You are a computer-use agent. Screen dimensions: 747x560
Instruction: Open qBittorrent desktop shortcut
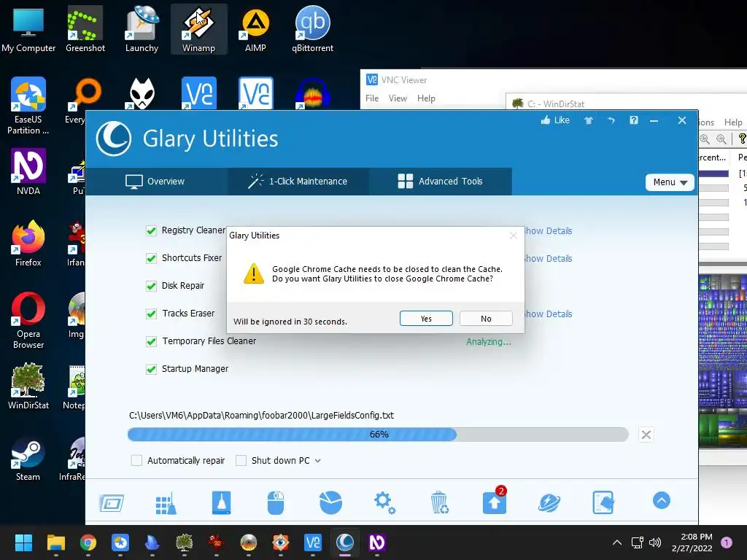coord(312,29)
